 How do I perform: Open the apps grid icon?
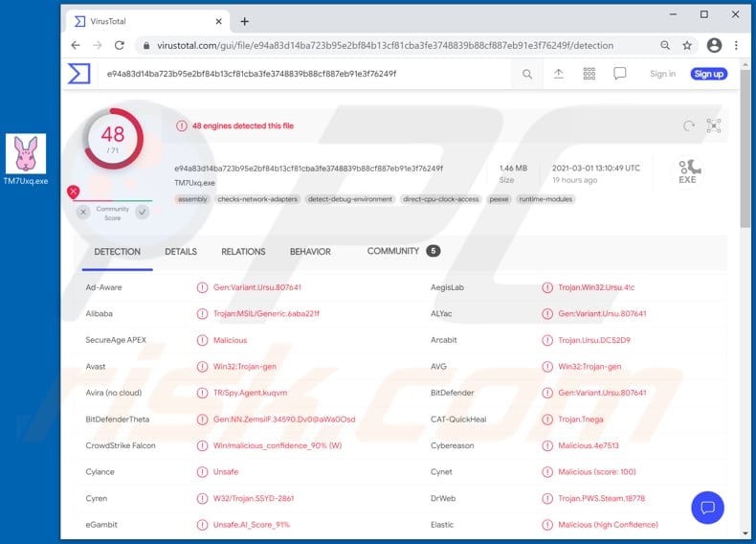click(x=589, y=74)
